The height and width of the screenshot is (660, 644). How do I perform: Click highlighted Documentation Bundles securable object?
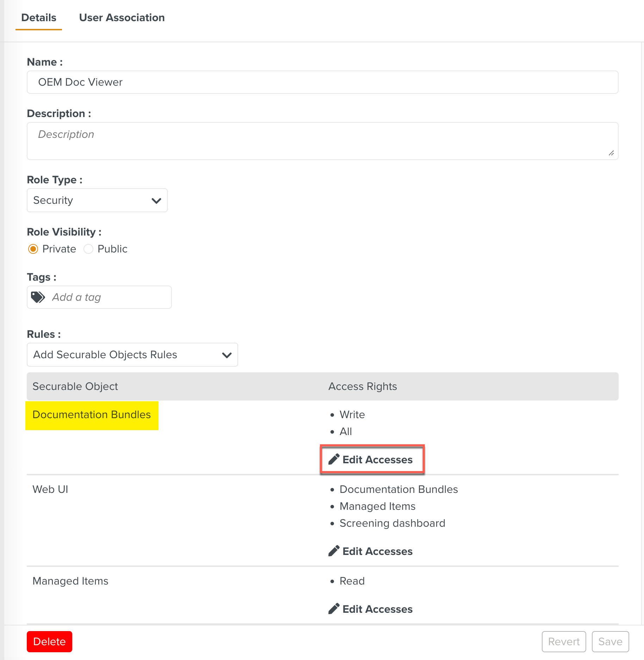click(x=92, y=415)
